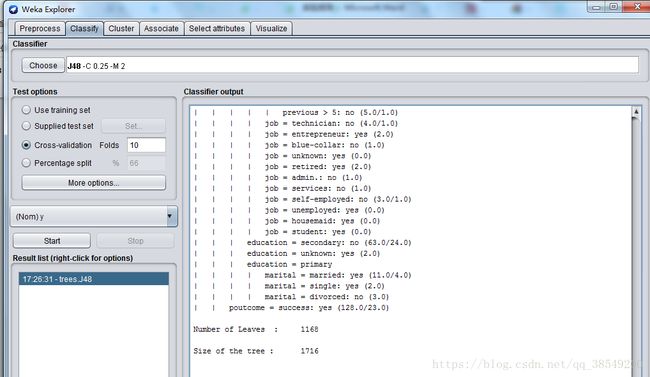Click the line 'job = entrepreneur: yes (2.0)'
Viewport: 650px width, 377px height.
329,134
